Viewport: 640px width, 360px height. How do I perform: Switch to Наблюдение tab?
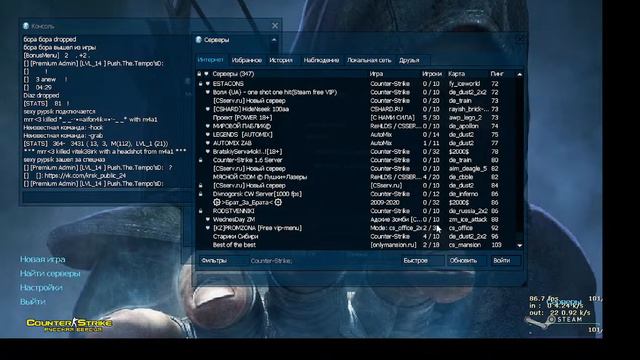[321, 60]
